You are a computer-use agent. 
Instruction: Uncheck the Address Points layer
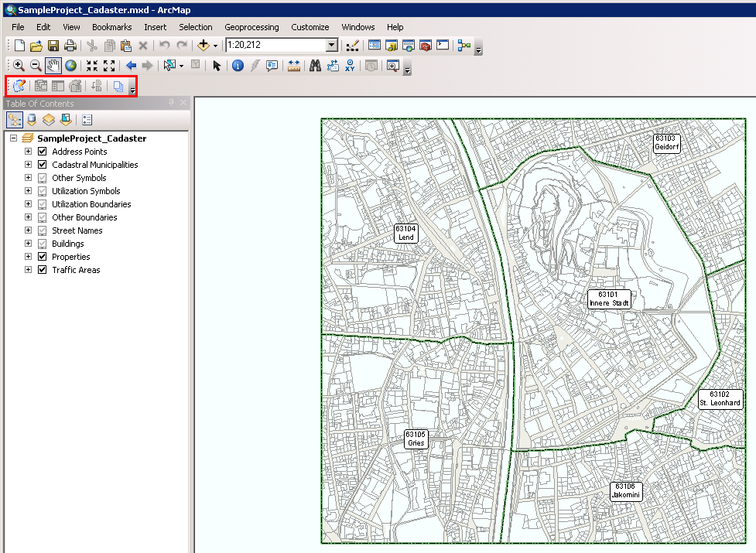click(41, 152)
